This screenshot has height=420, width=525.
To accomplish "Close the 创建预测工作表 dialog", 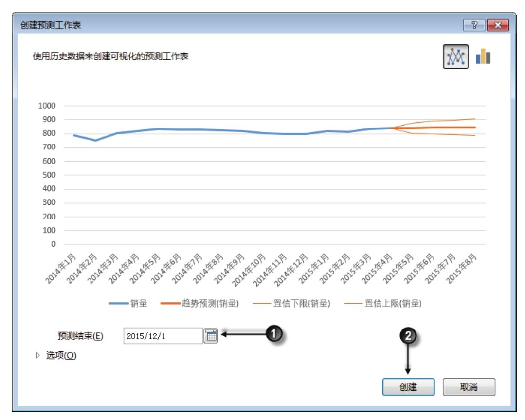I will (x=497, y=25).
